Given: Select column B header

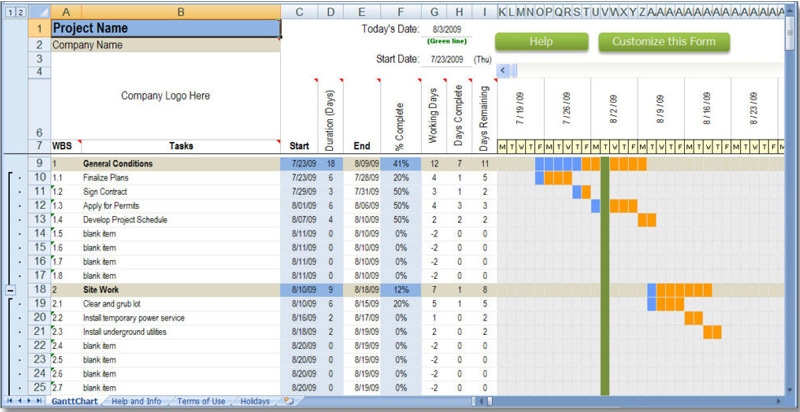Looking at the screenshot, I should tap(181, 12).
